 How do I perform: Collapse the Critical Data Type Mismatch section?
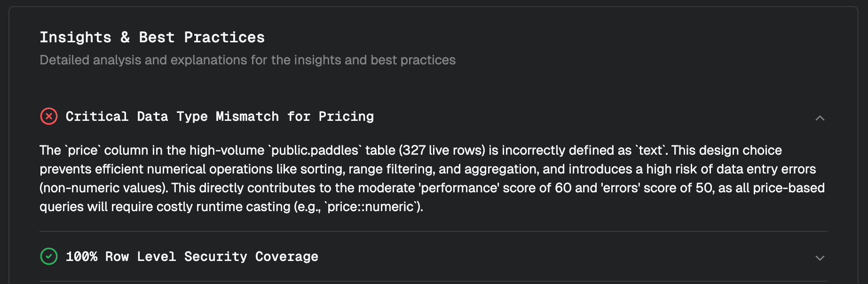coord(820,118)
